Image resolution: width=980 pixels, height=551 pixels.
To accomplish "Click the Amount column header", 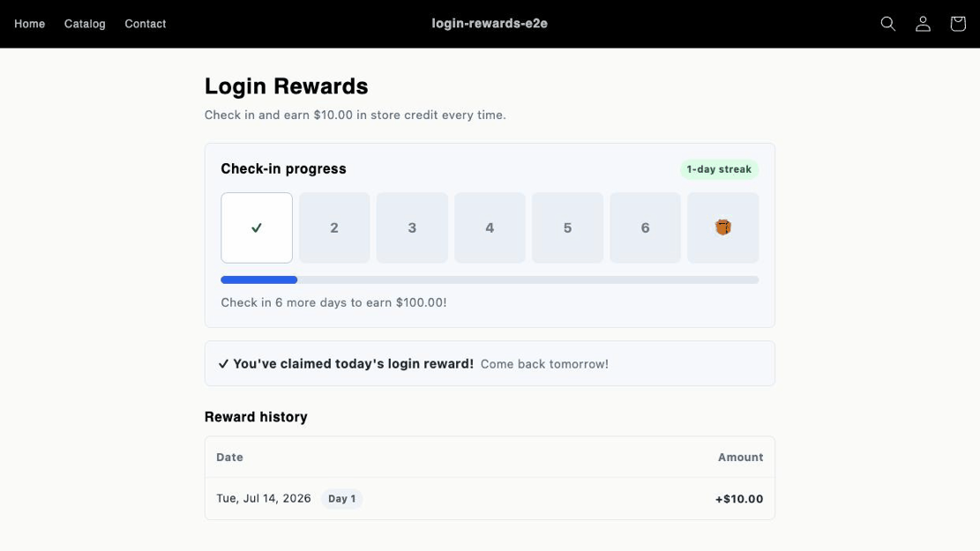I will pos(740,458).
